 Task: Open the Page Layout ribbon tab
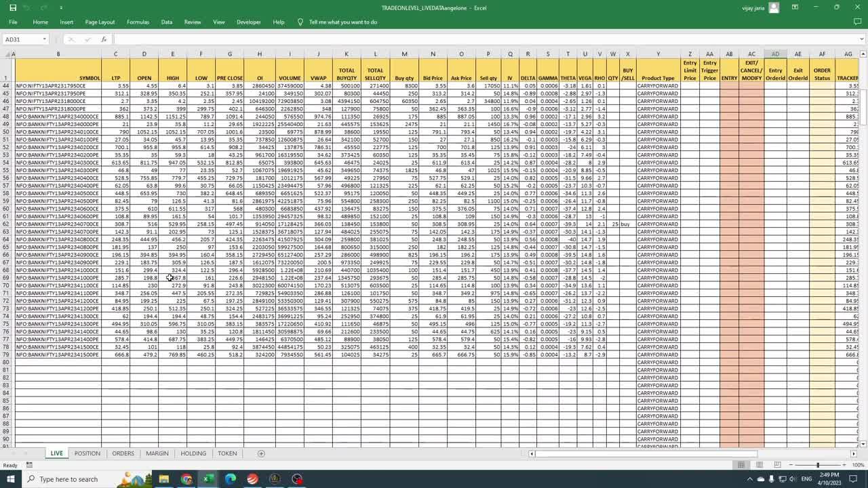pos(100,22)
